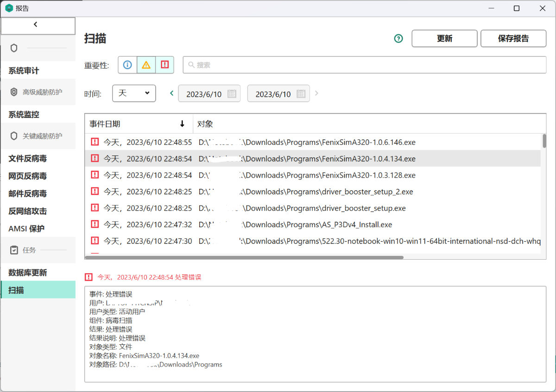Viewport: 556px width, 392px height.
Task: Select the row for driver_booster_setup_2.exe
Action: tap(313, 192)
